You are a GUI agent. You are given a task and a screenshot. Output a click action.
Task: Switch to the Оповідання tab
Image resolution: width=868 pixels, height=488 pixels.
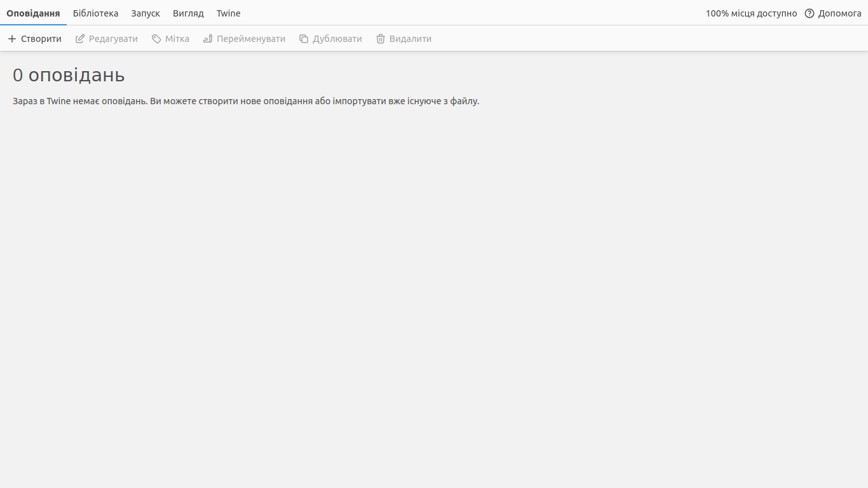click(x=33, y=13)
